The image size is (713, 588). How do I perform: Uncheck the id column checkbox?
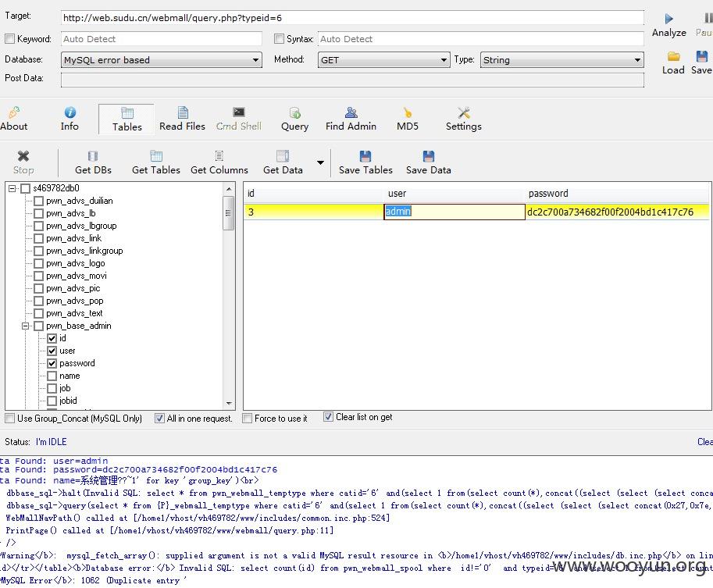(52, 338)
